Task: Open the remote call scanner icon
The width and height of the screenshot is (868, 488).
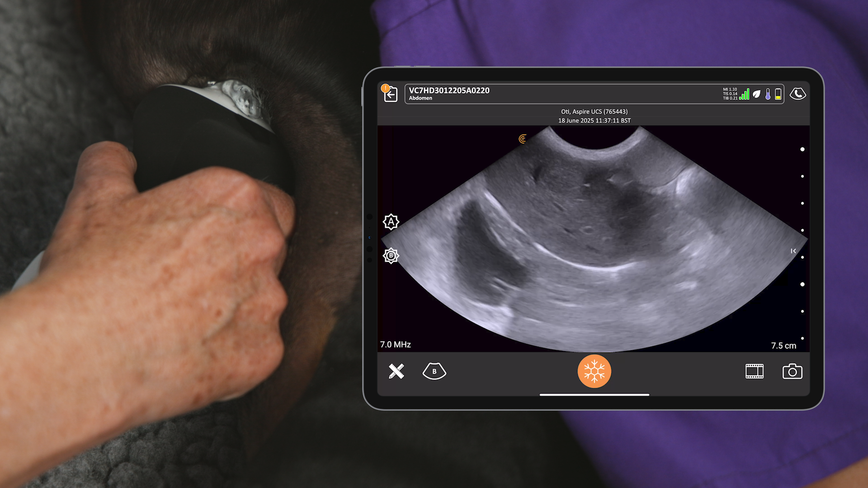Action: (797, 94)
